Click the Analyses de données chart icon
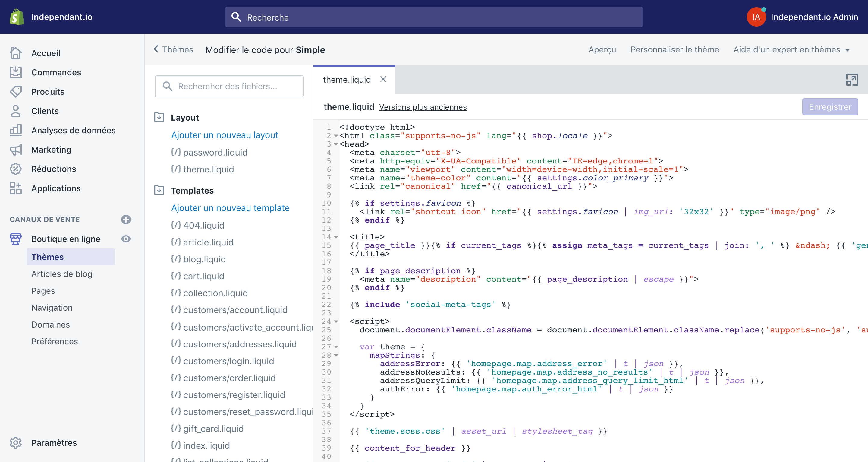 click(15, 130)
